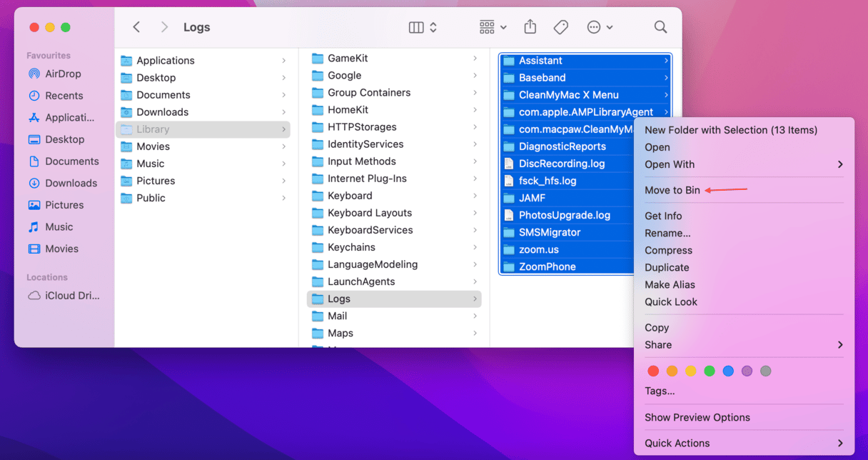Apply the red tag color
Viewport: 868px width, 460px height.
pos(653,371)
